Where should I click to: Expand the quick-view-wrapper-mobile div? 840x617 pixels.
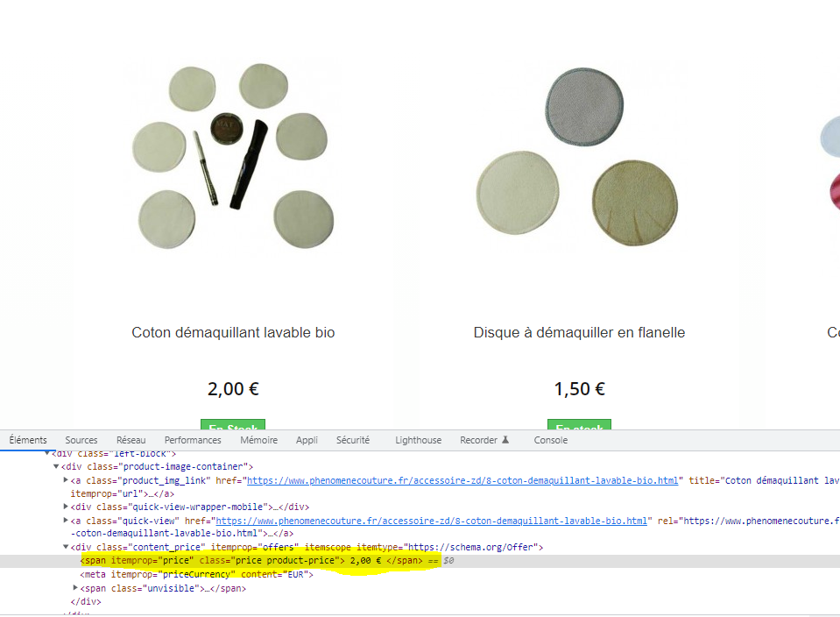[64, 506]
